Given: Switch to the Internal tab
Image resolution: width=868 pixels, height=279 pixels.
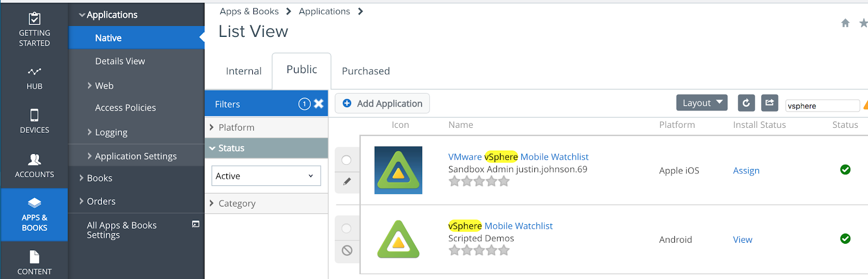Looking at the screenshot, I should 244,71.
